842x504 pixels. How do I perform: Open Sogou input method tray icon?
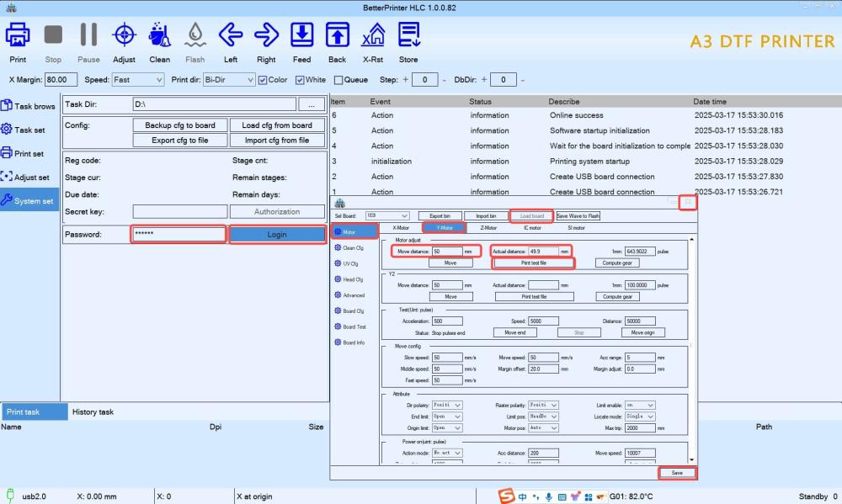click(x=506, y=496)
